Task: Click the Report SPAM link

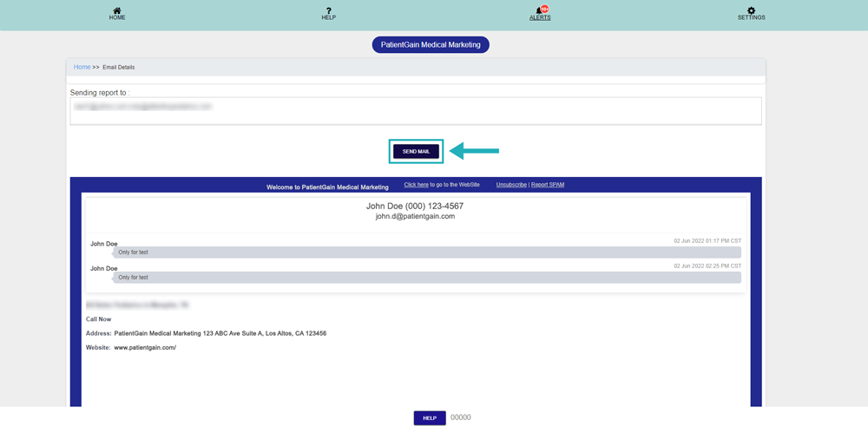Action: coord(548,184)
